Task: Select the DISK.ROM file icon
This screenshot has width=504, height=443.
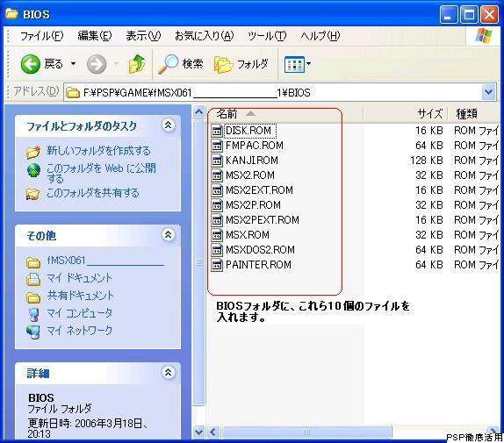Action: point(217,131)
